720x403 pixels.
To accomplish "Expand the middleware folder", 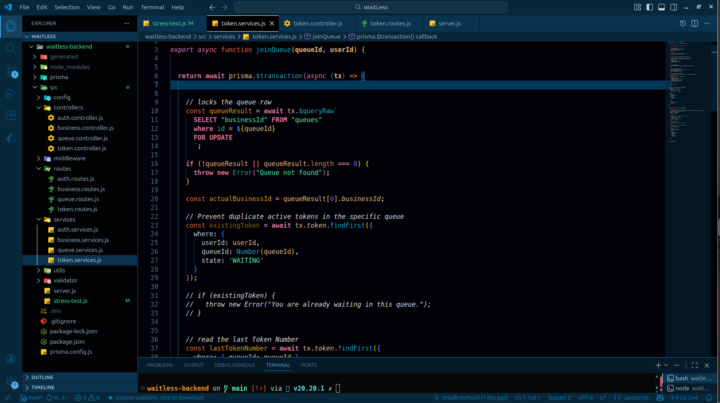I will click(x=79, y=158).
